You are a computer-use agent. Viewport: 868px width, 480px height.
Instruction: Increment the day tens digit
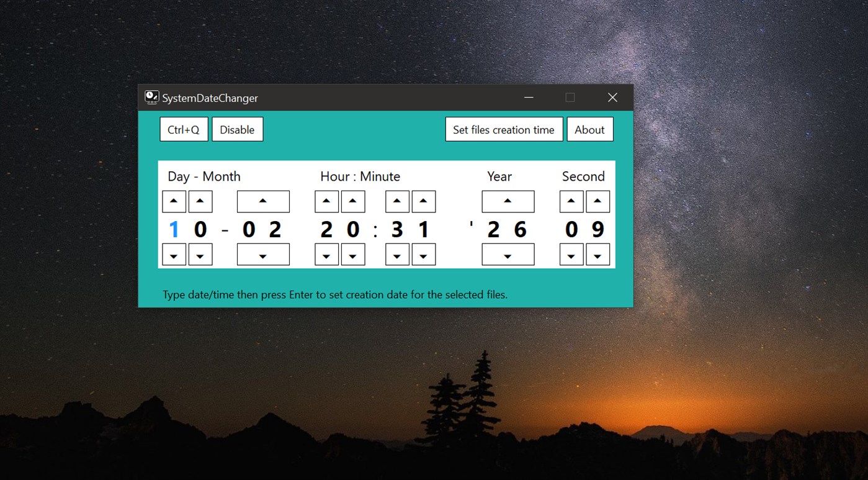174,201
